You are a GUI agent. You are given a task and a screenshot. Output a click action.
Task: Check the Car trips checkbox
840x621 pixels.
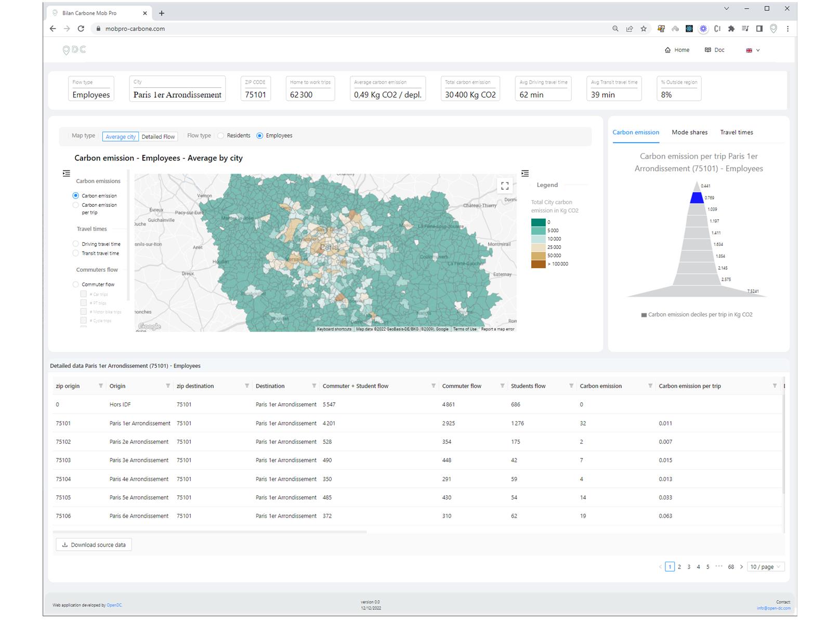coord(83,294)
